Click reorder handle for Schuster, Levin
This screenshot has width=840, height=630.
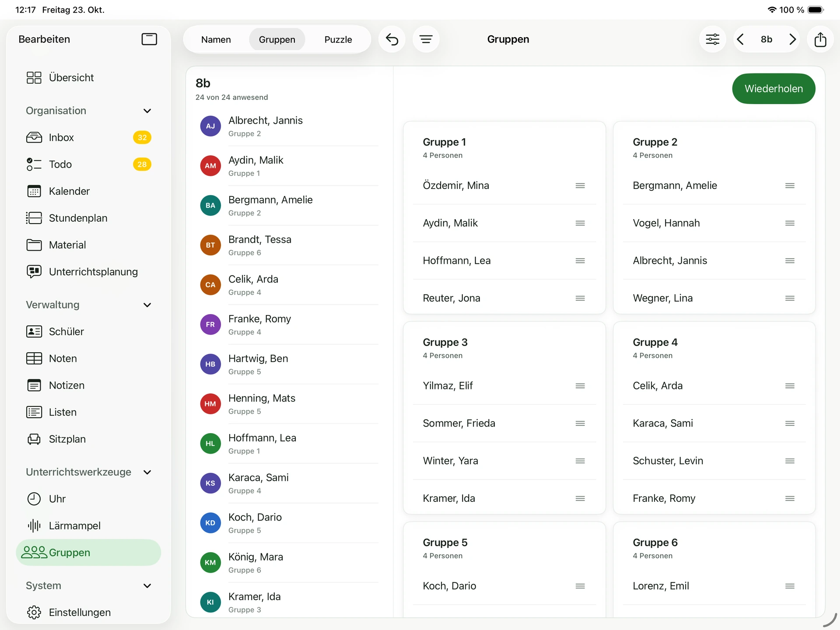click(x=790, y=461)
